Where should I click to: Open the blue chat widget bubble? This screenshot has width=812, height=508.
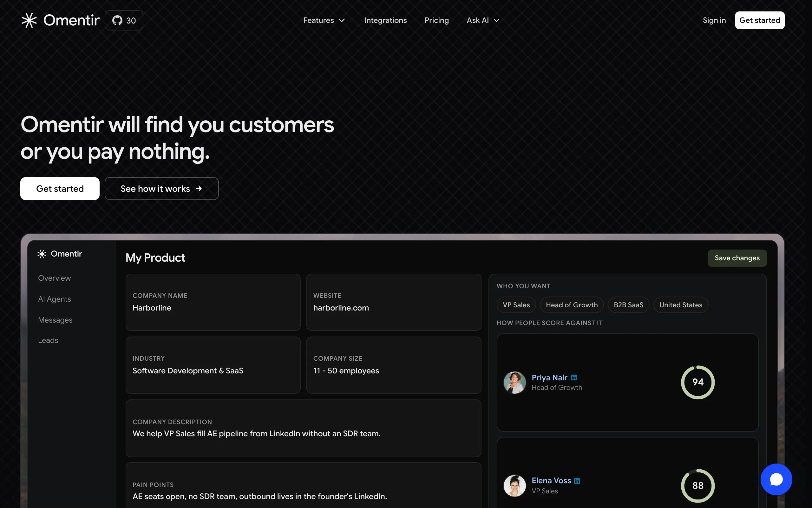click(776, 479)
